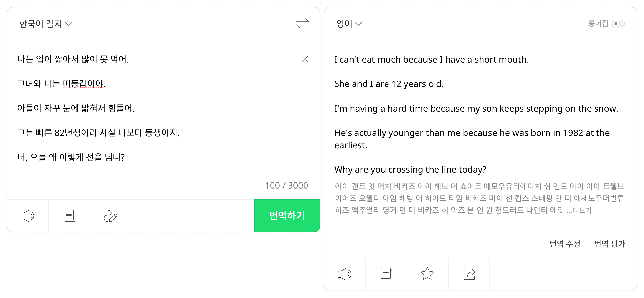Copy the Korean source text
644x298 pixels.
pyautogui.click(x=69, y=216)
